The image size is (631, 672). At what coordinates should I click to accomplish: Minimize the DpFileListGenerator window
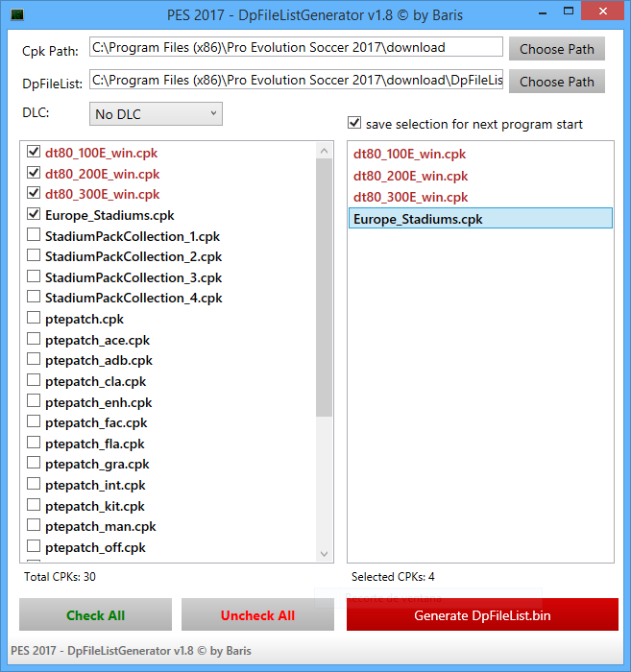[x=543, y=12]
